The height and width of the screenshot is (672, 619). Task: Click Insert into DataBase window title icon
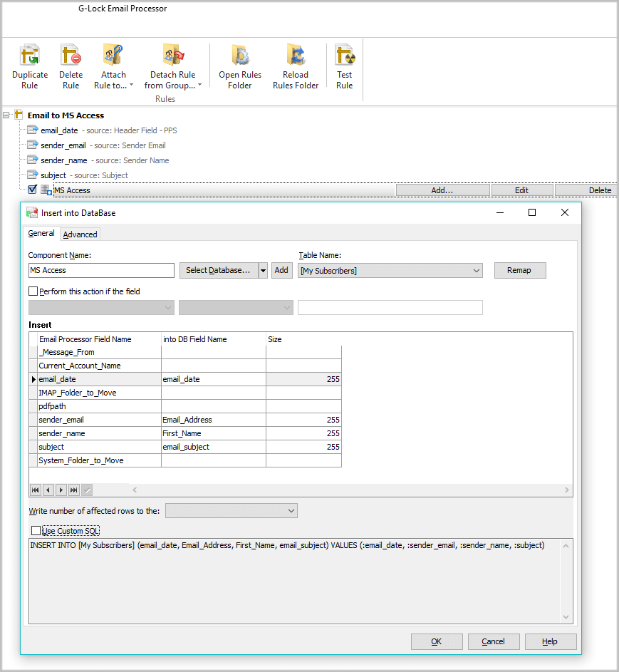(x=32, y=213)
